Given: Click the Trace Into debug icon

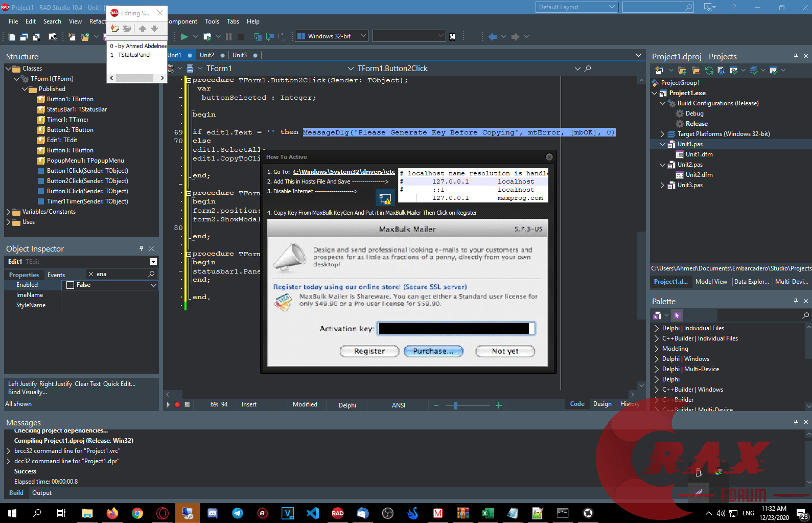Looking at the screenshot, I should click(258, 36).
